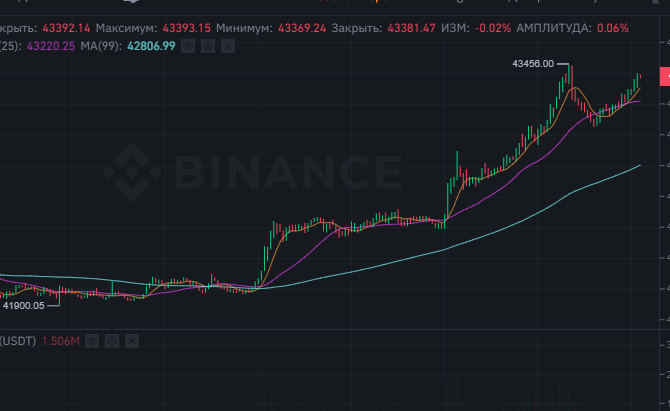
Task: Toggle volume indicator visibility eye icon
Action: 92,341
